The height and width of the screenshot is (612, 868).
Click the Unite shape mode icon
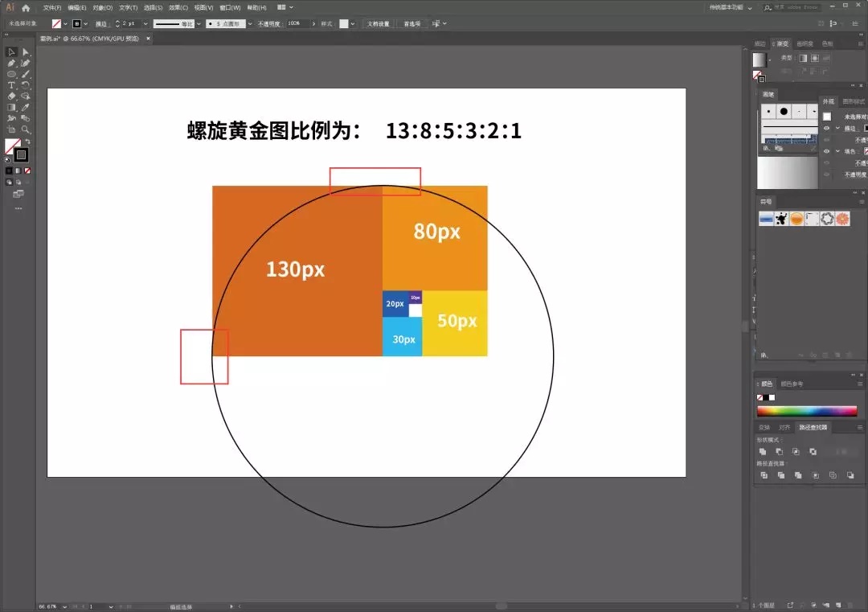coord(763,452)
